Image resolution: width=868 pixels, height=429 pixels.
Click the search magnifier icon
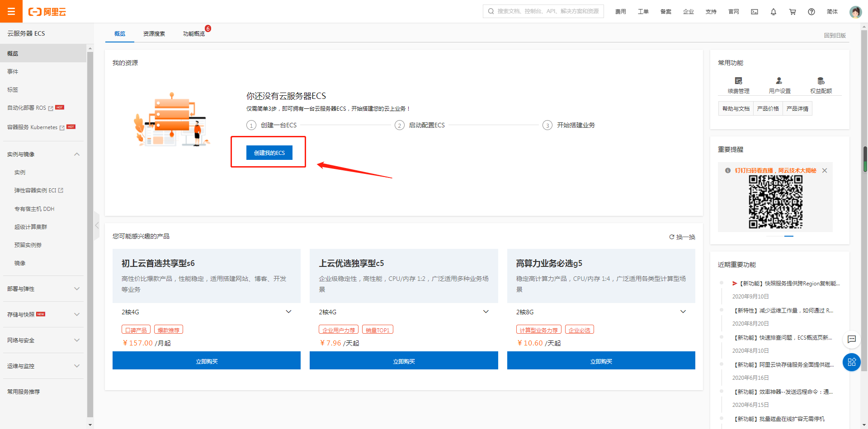[x=491, y=11]
